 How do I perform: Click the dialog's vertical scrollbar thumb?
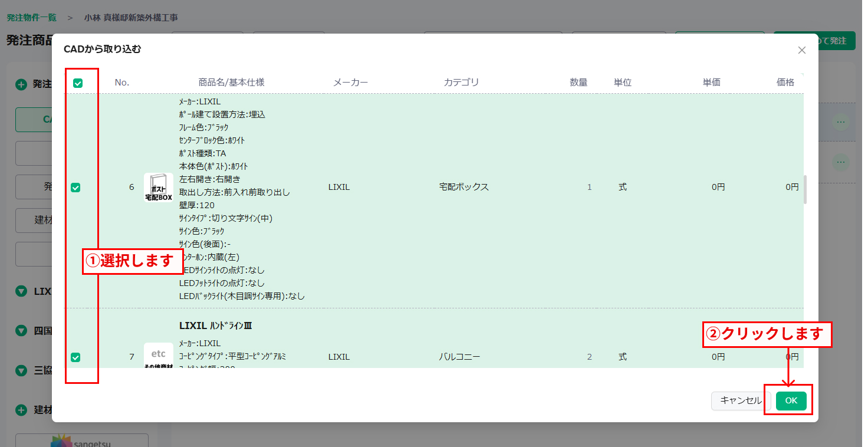point(805,189)
